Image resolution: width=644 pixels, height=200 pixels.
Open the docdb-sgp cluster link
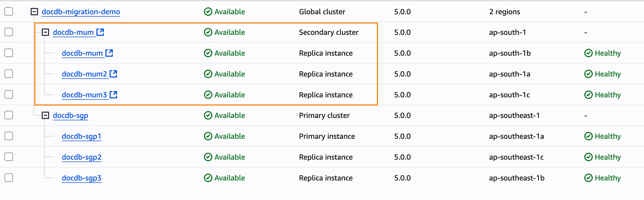pos(70,115)
